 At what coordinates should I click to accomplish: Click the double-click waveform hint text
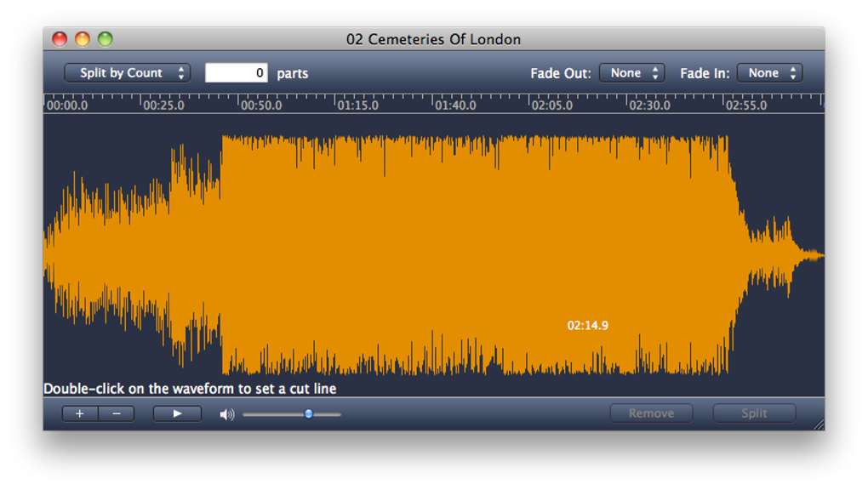(190, 389)
